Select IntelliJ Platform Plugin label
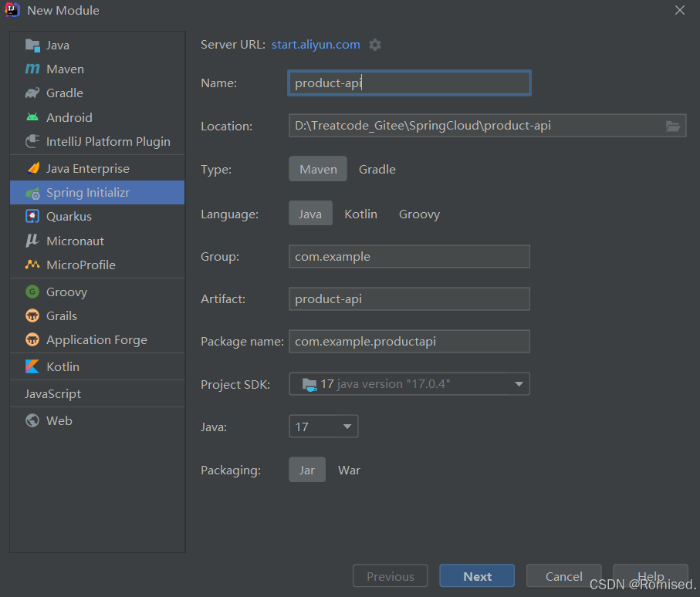This screenshot has width=700, height=597. (x=109, y=141)
